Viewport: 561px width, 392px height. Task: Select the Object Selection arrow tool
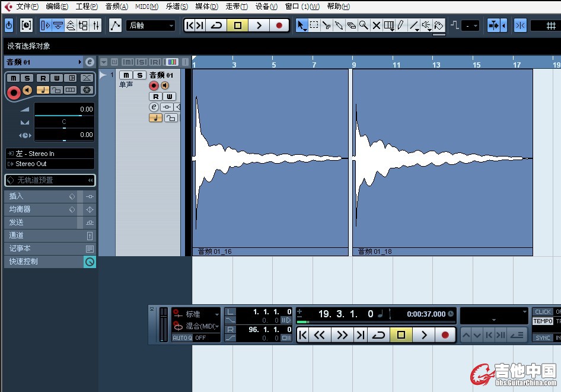301,25
